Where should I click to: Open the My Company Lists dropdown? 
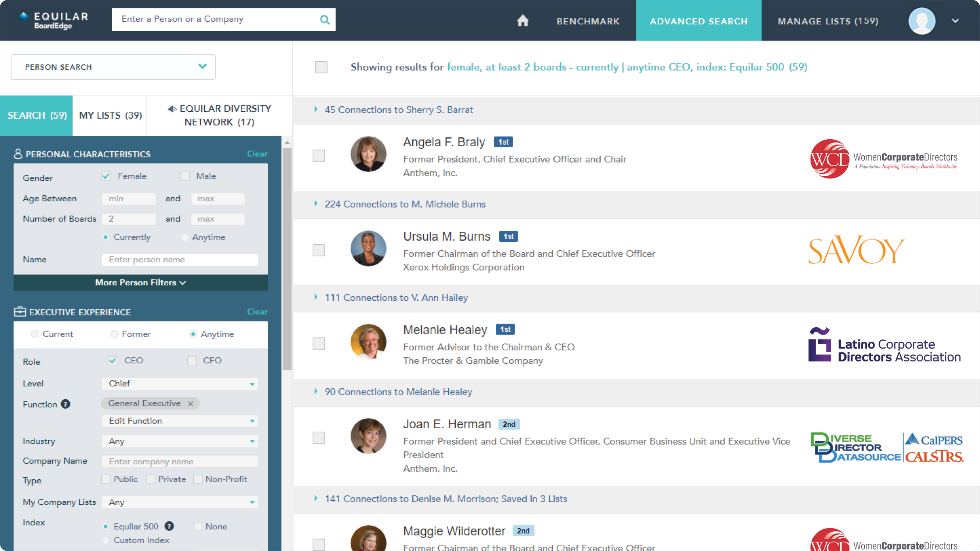[x=180, y=502]
